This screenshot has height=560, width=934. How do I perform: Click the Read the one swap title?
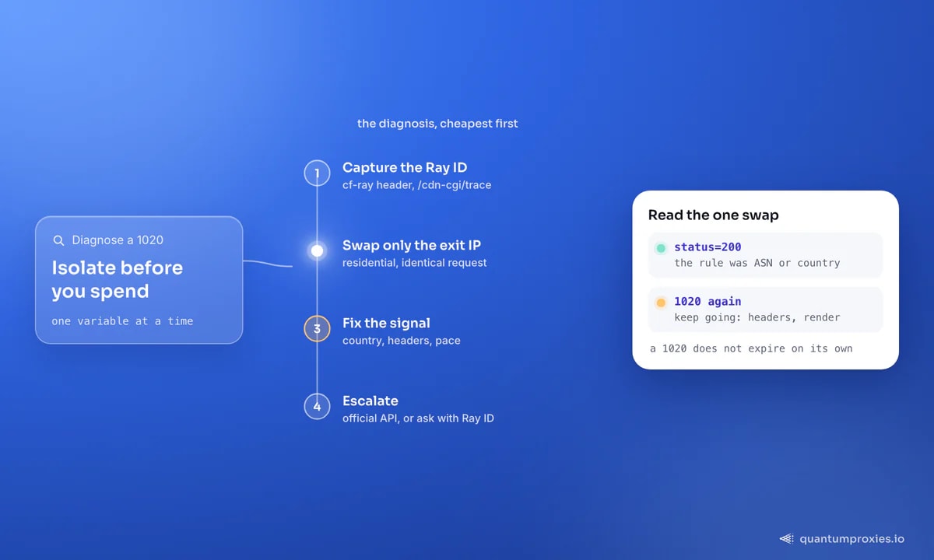pyautogui.click(x=713, y=215)
